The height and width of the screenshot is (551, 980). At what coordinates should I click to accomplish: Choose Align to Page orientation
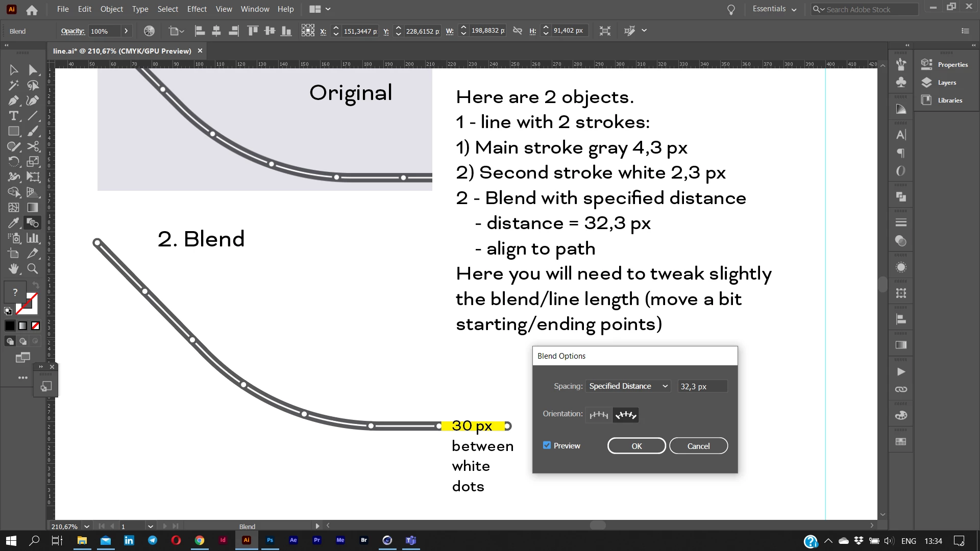tap(599, 415)
